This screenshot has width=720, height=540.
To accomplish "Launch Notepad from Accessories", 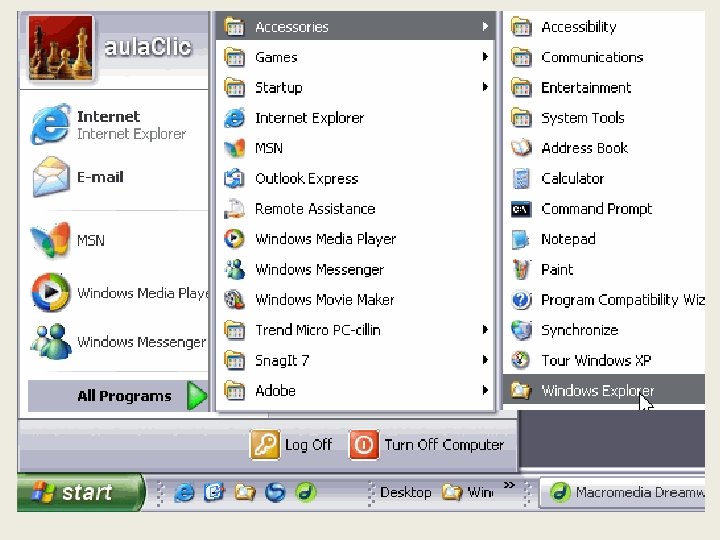I will pos(604,239).
